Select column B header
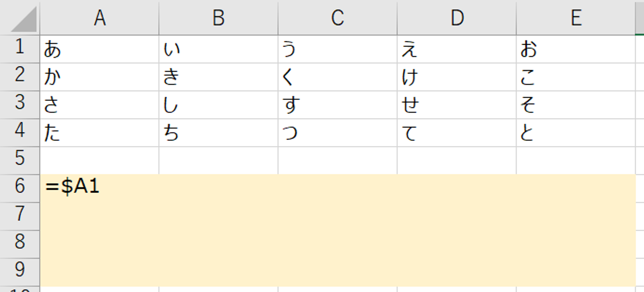The width and height of the screenshot is (644, 292). (218, 18)
